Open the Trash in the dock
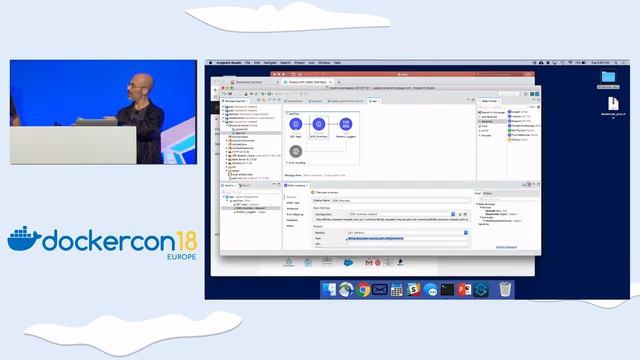Viewport: 640px width, 360px height. point(505,289)
